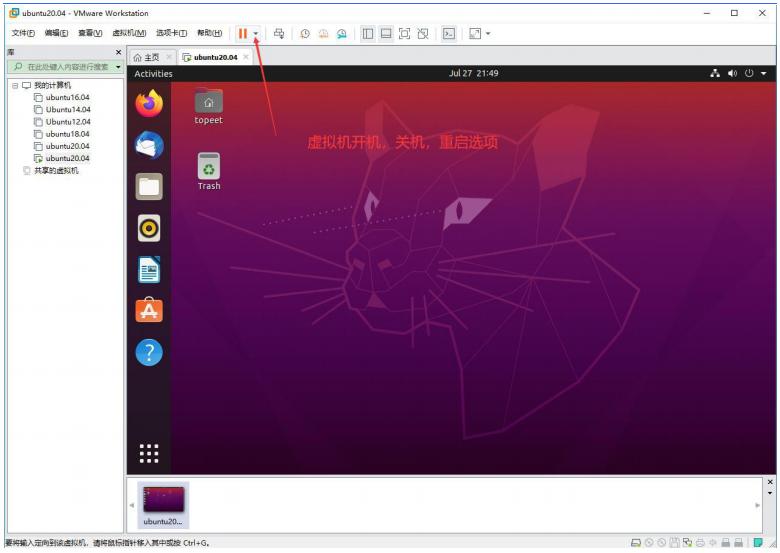The height and width of the screenshot is (553, 780).
Task: Open the Files manager dock icon
Action: pyautogui.click(x=149, y=186)
